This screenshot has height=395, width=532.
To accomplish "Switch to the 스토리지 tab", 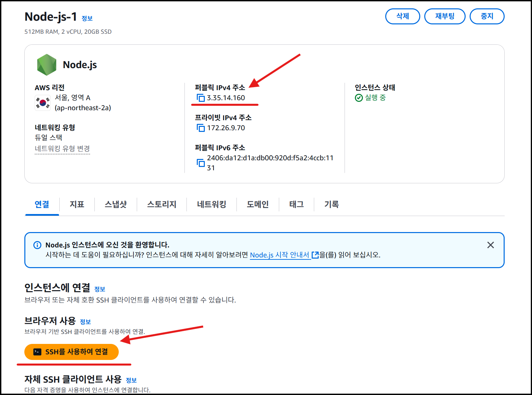I will click(162, 204).
